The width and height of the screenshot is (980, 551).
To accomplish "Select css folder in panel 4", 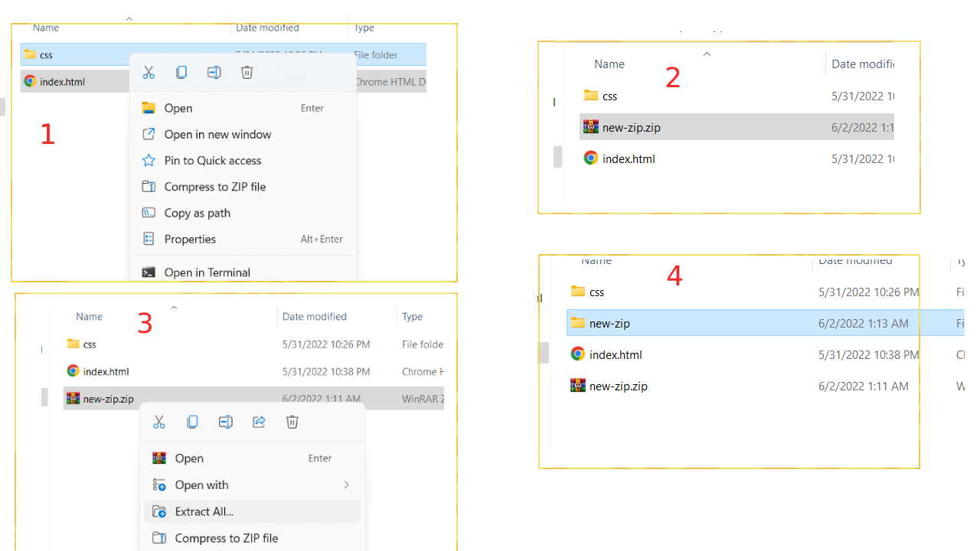I will pos(766,292).
